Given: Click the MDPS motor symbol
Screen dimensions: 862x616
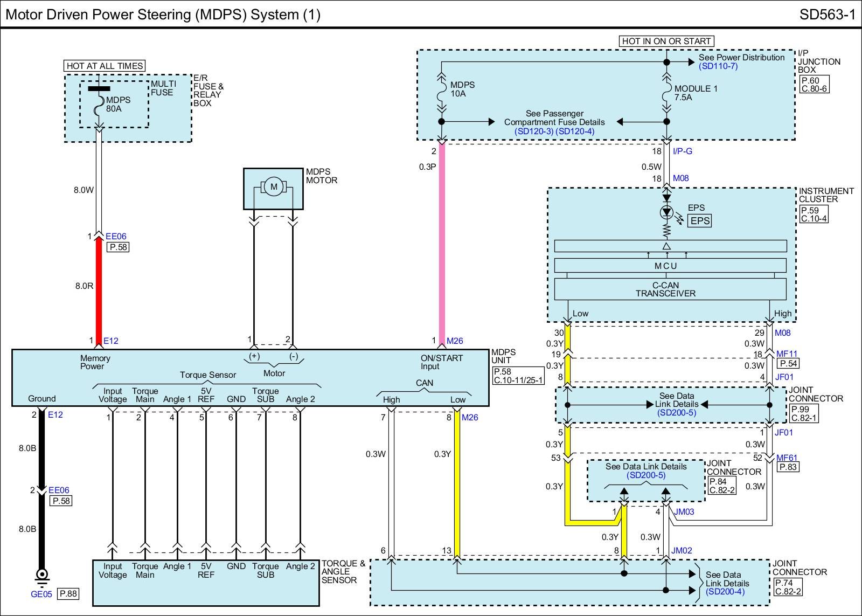Looking at the screenshot, I should tap(273, 187).
